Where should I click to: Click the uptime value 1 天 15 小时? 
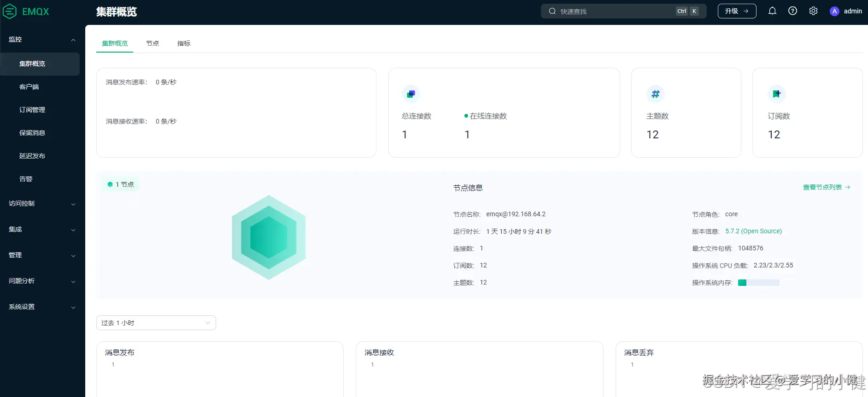(518, 231)
